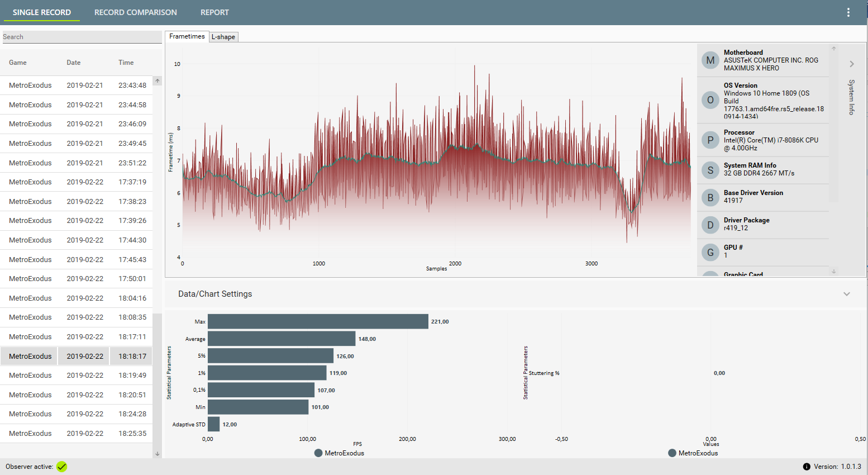Click the 5% FPS bar
The width and height of the screenshot is (868, 475).
270,356
